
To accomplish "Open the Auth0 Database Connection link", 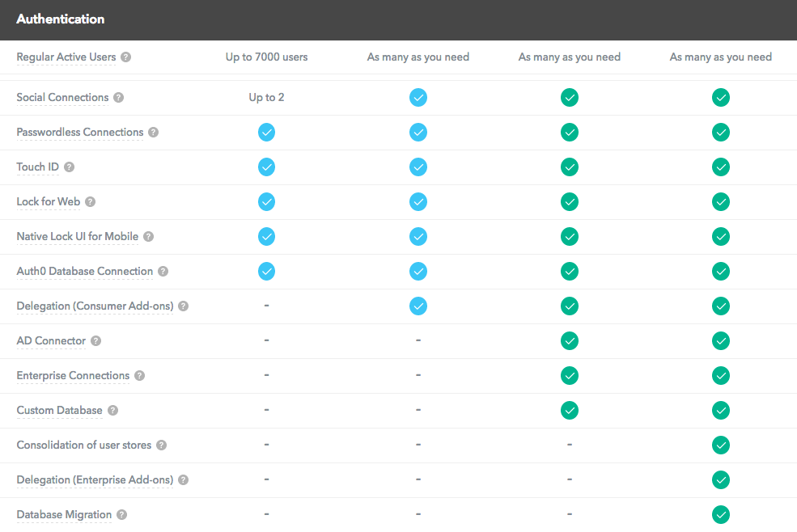I will tap(84, 272).
